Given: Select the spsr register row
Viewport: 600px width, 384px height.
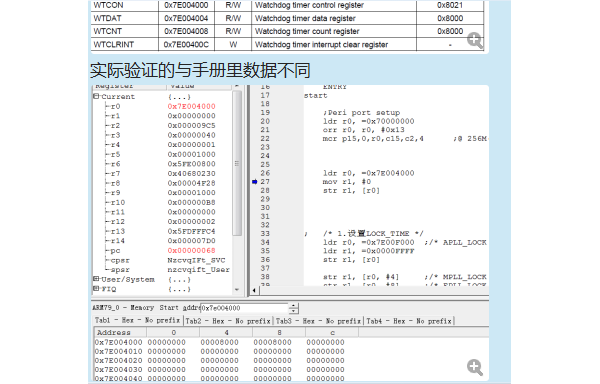Looking at the screenshot, I should 161,270.
